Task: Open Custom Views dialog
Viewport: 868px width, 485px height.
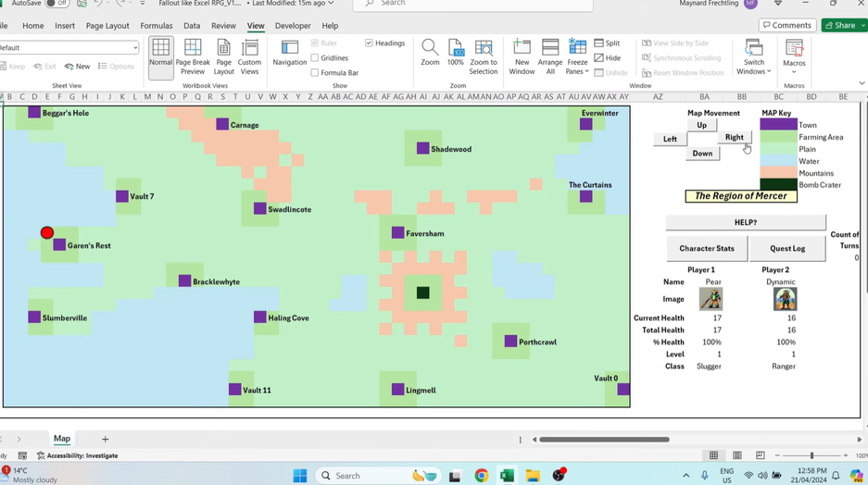Action: pos(250,57)
